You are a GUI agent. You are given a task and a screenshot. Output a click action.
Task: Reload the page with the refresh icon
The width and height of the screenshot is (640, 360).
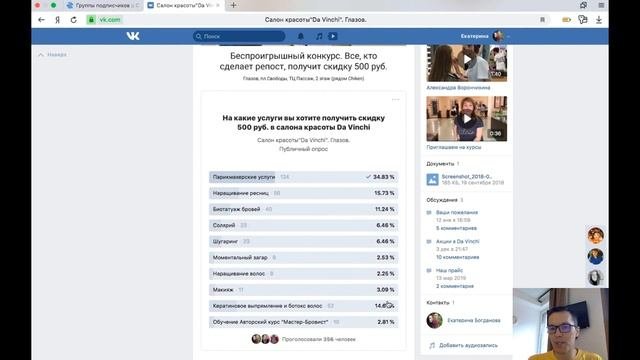click(x=73, y=20)
